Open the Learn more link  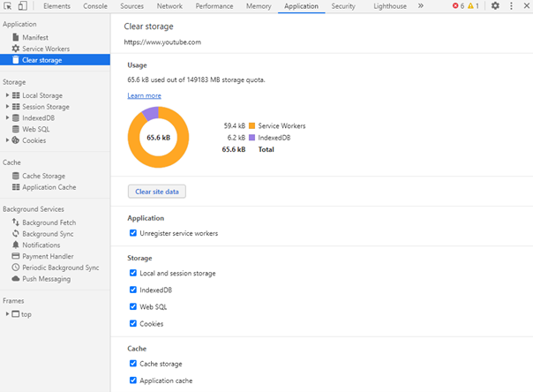[144, 95]
